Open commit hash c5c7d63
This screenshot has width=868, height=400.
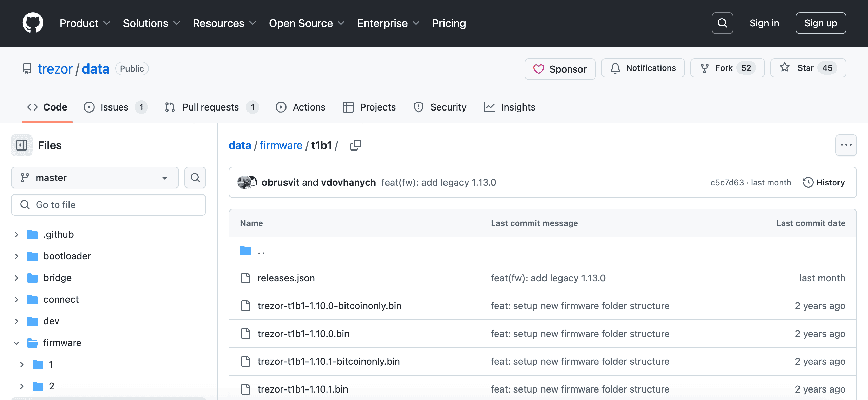point(727,182)
